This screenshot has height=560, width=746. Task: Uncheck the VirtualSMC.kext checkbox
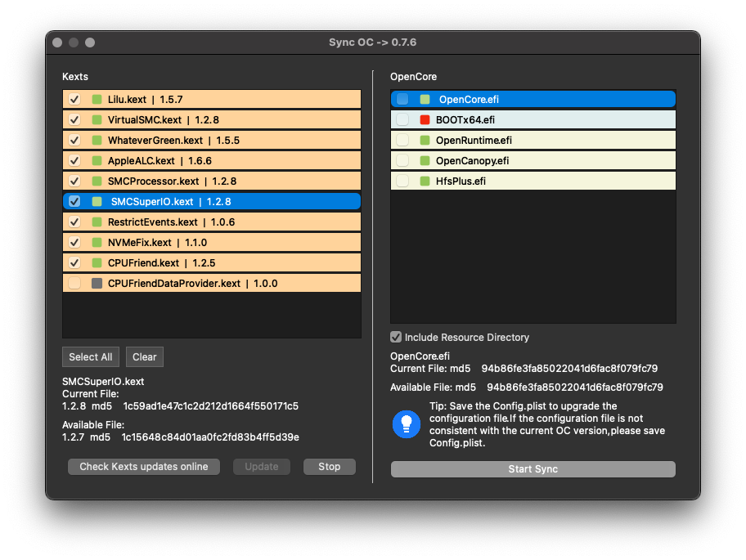(74, 120)
